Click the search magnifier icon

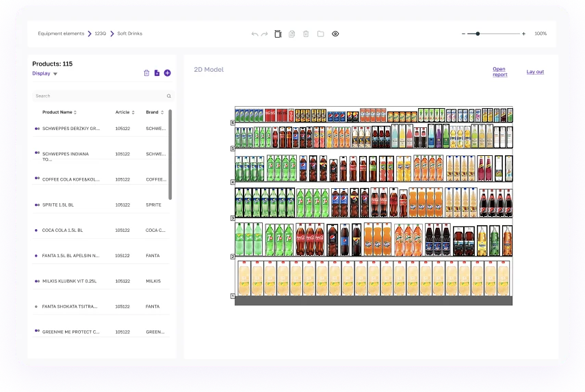point(169,96)
